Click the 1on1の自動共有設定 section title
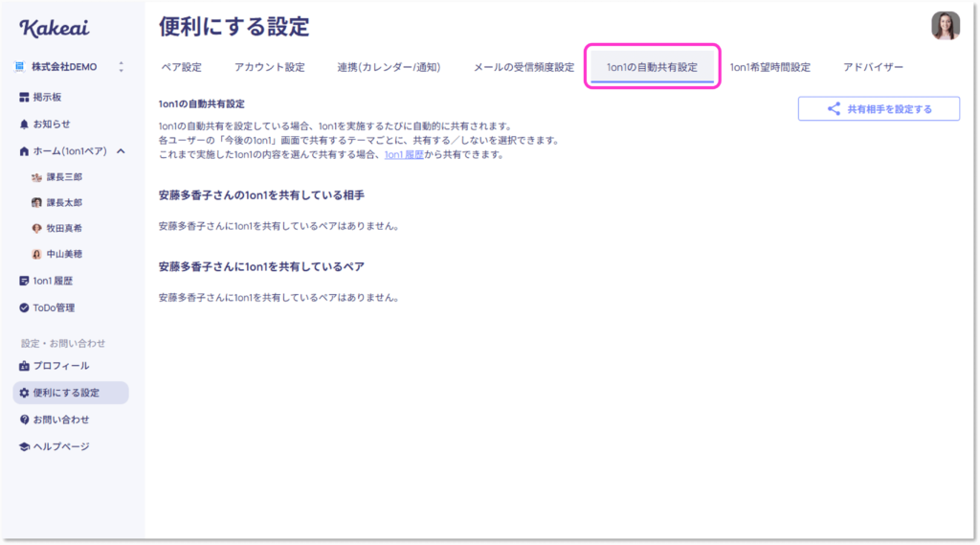The height and width of the screenshot is (545, 980). (201, 103)
